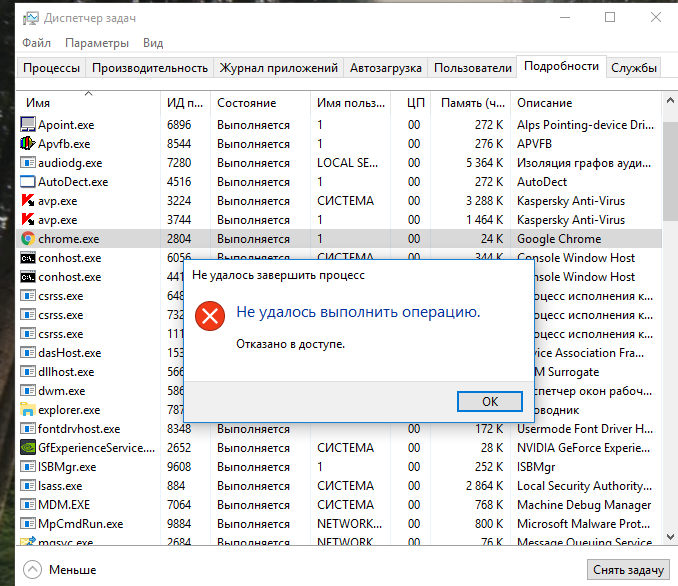Click the Снять задачу button
678x586 pixels.
pos(628,570)
